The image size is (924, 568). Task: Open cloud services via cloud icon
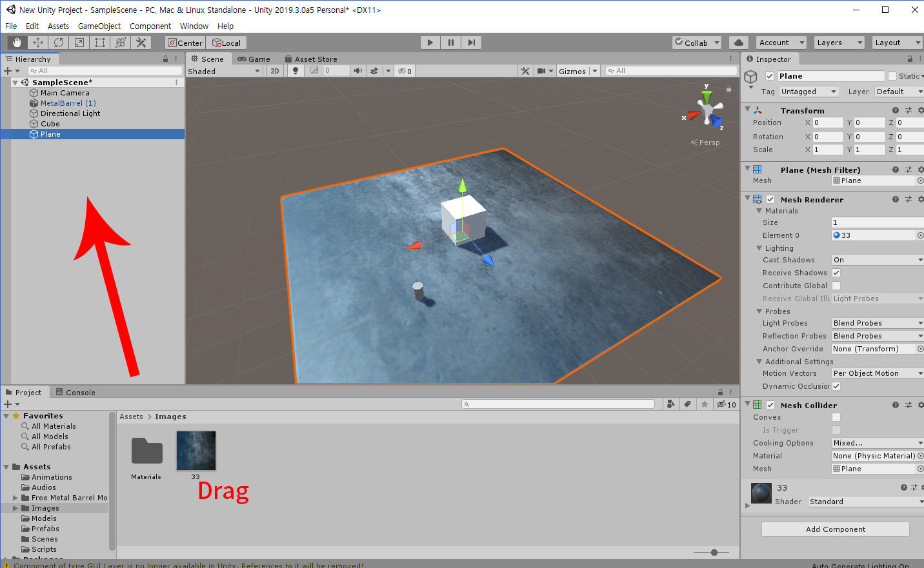pyautogui.click(x=739, y=43)
